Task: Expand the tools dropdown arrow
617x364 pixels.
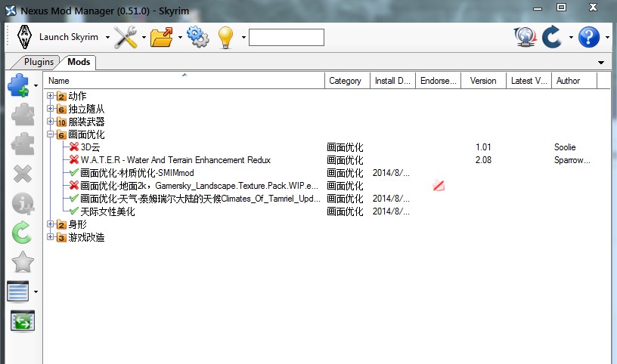Action: [144, 37]
